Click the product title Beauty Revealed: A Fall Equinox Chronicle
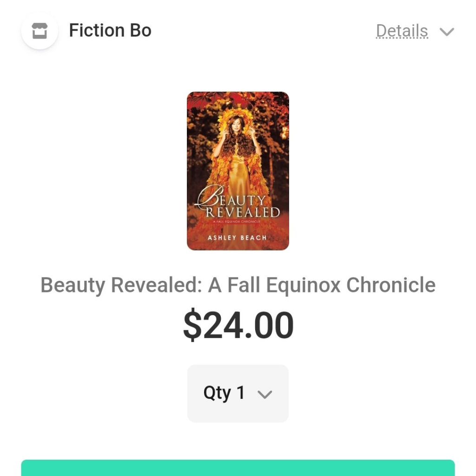The width and height of the screenshot is (476, 476). [238, 285]
